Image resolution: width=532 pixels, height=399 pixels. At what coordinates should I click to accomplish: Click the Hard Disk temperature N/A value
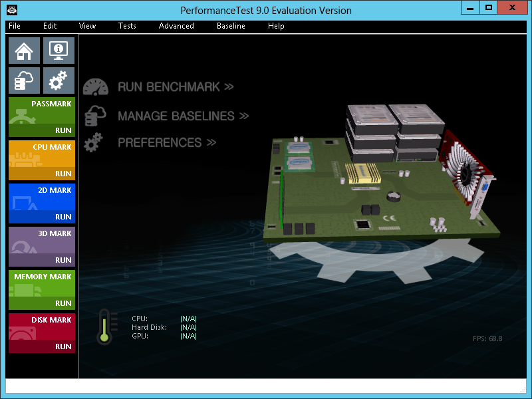pyautogui.click(x=188, y=327)
